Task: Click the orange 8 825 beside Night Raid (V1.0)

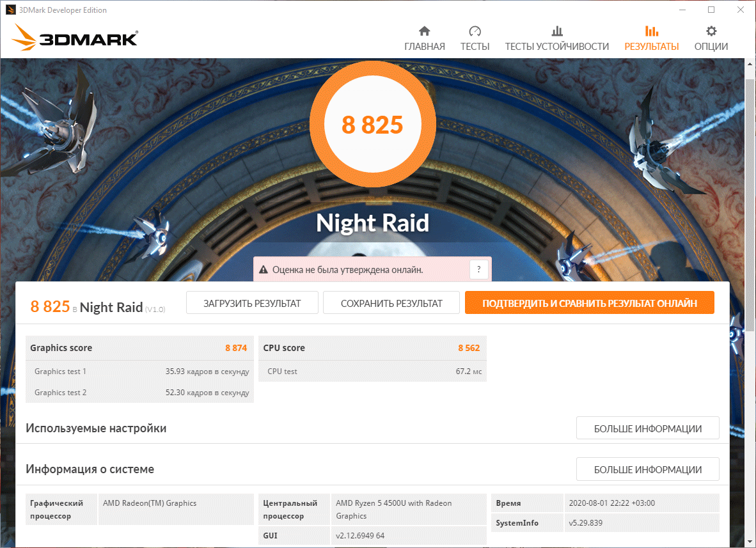Action: click(50, 306)
